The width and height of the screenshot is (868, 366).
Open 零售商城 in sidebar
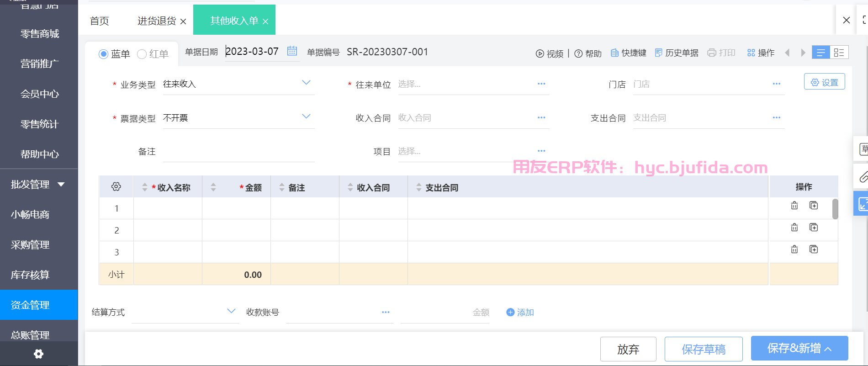point(40,34)
